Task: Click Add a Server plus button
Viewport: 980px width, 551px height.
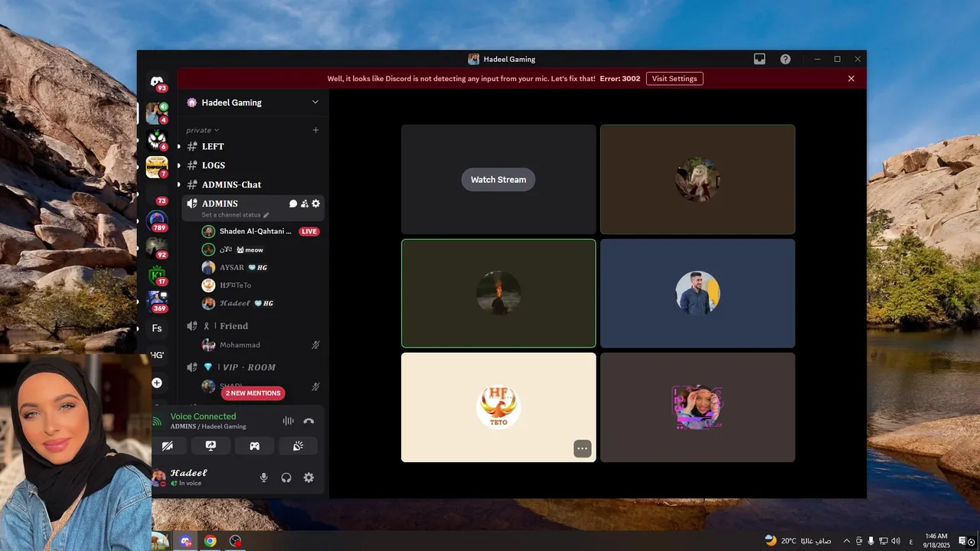Action: tap(157, 383)
